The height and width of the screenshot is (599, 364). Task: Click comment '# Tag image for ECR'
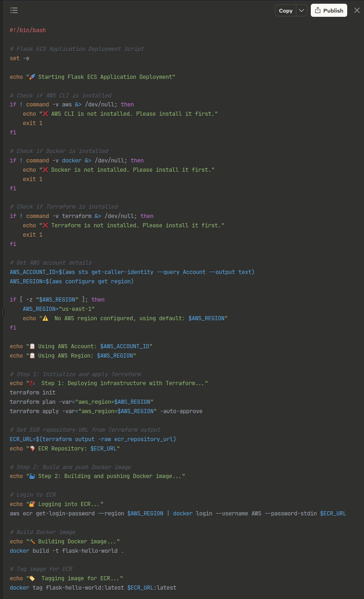pos(41,569)
